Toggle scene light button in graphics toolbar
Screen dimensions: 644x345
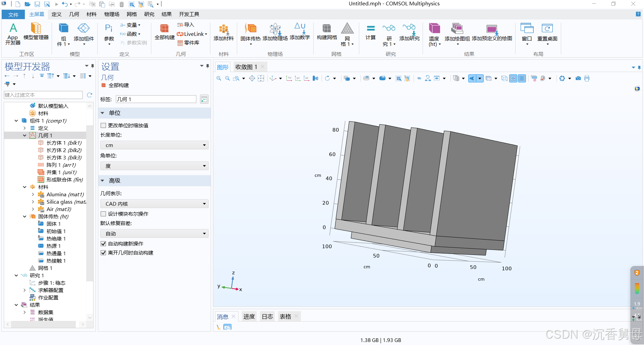click(x=472, y=78)
